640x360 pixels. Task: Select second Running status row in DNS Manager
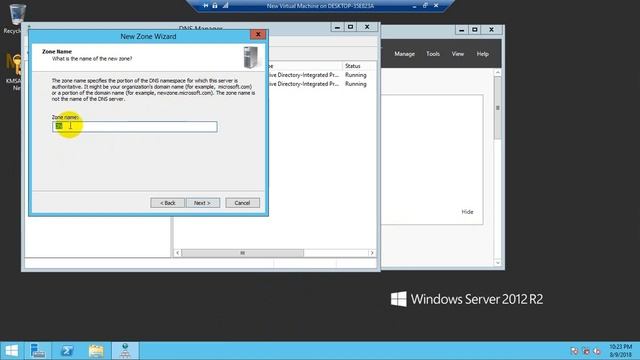point(356,84)
